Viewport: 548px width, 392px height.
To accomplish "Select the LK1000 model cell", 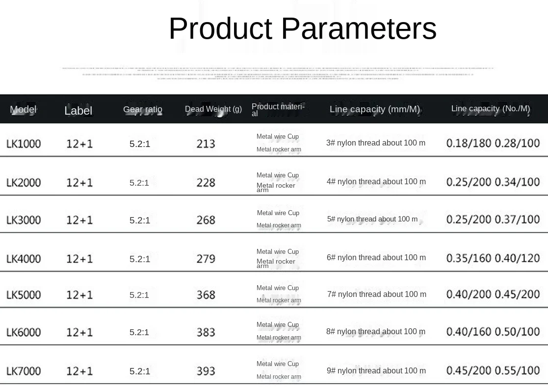I will [24, 144].
